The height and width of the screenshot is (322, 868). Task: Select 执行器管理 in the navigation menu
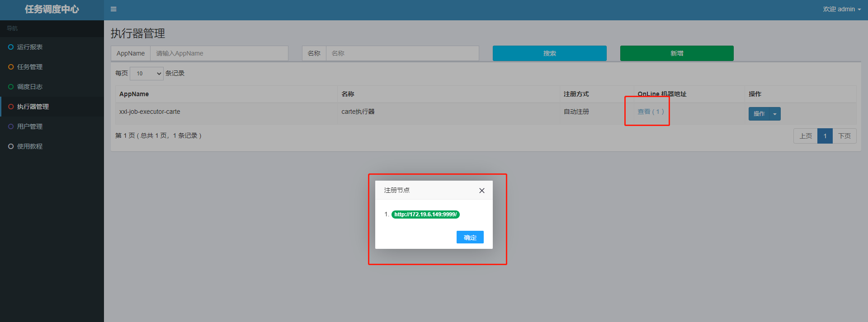[x=52, y=107]
